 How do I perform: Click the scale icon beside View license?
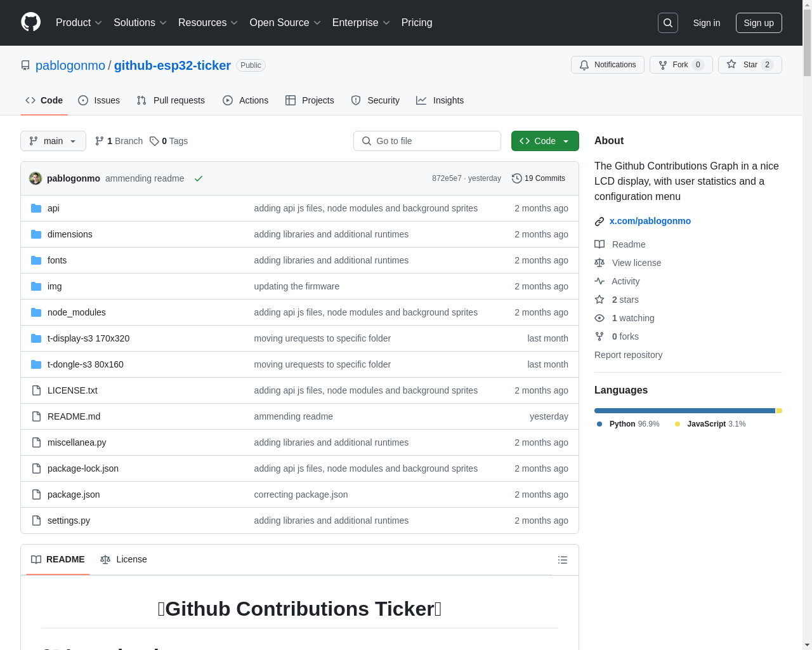click(x=599, y=263)
